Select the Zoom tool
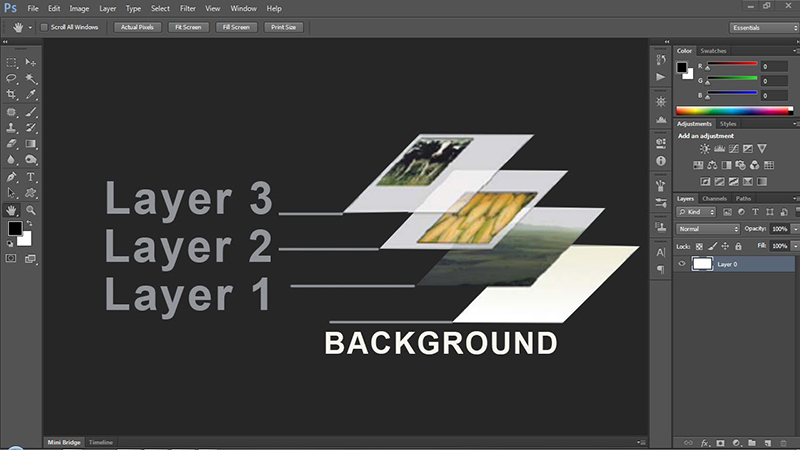The width and height of the screenshot is (800, 450). (31, 210)
